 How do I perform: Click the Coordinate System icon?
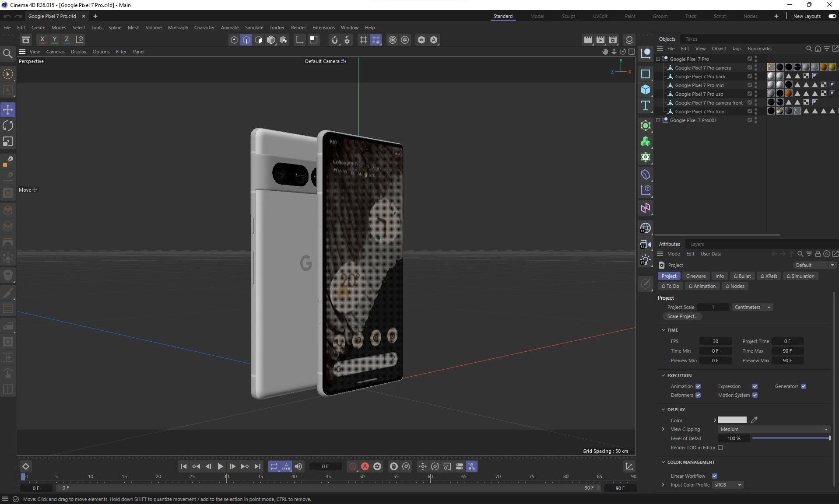click(79, 39)
